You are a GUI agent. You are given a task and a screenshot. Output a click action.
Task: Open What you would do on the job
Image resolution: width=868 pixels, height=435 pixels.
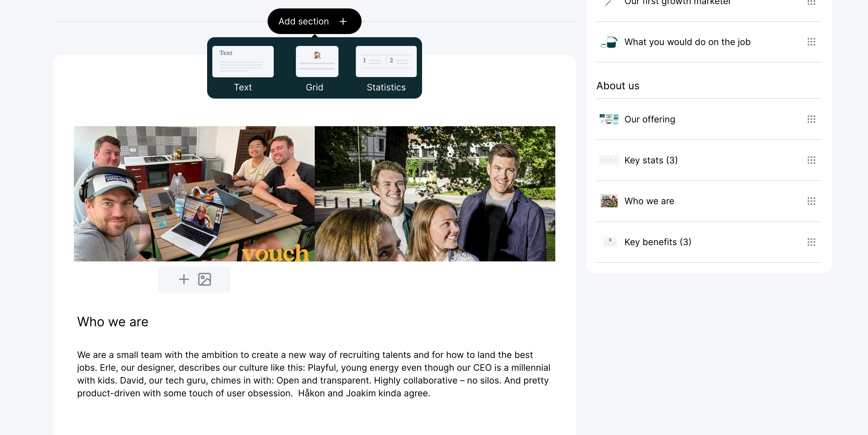coord(687,42)
